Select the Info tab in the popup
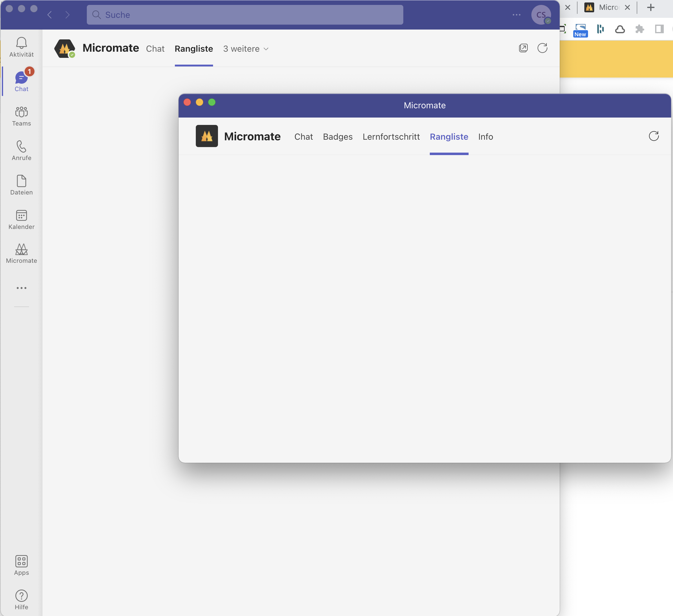 coord(485,137)
